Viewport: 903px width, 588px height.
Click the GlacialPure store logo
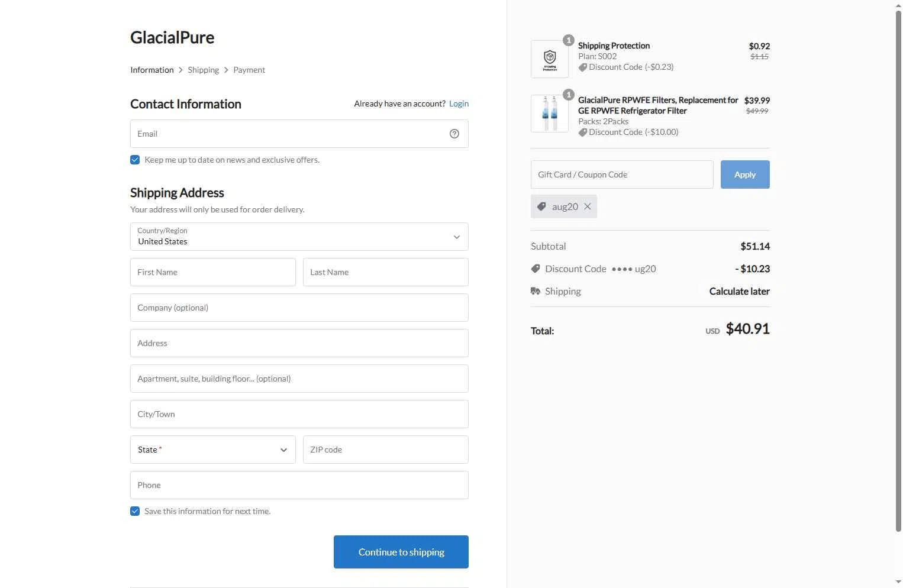coord(172,37)
